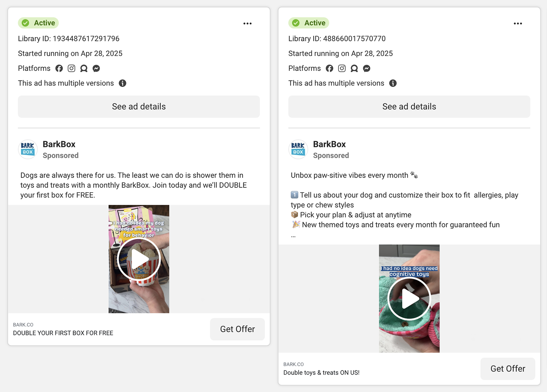This screenshot has width=547, height=392.
Task: Click Platforms label in left ad
Action: click(x=34, y=68)
